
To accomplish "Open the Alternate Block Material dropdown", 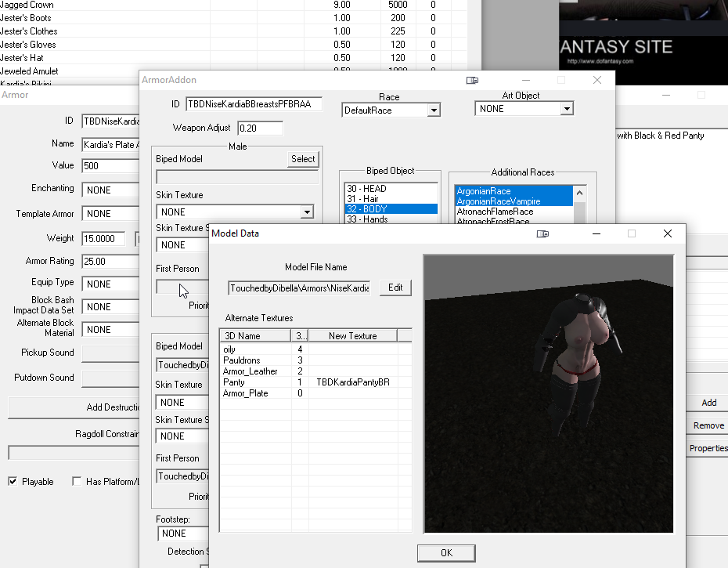I will tap(110, 330).
